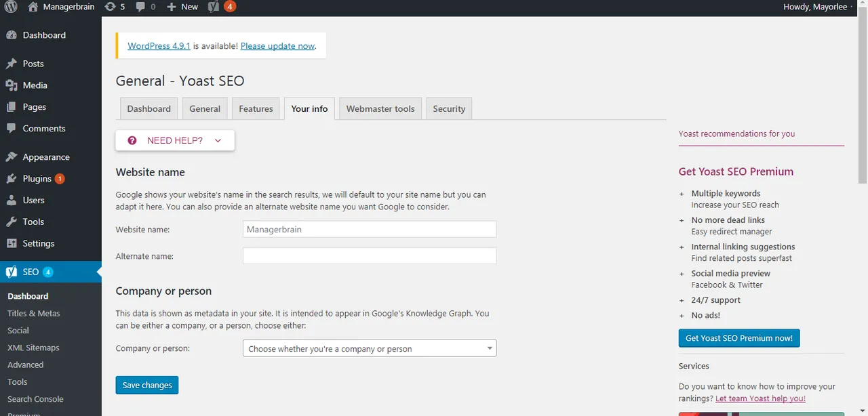
Task: Click the 24/7 support text
Action: coord(715,300)
